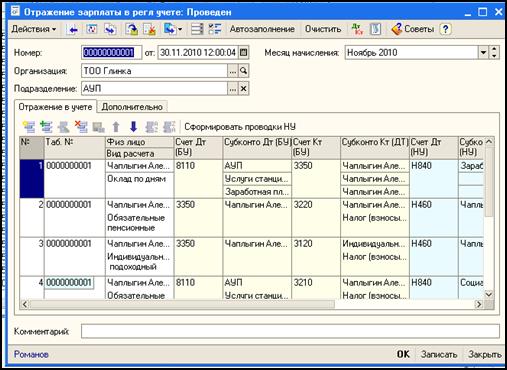Click the OK button
Image resolution: width=507 pixels, height=370 pixels.
pyautogui.click(x=403, y=354)
